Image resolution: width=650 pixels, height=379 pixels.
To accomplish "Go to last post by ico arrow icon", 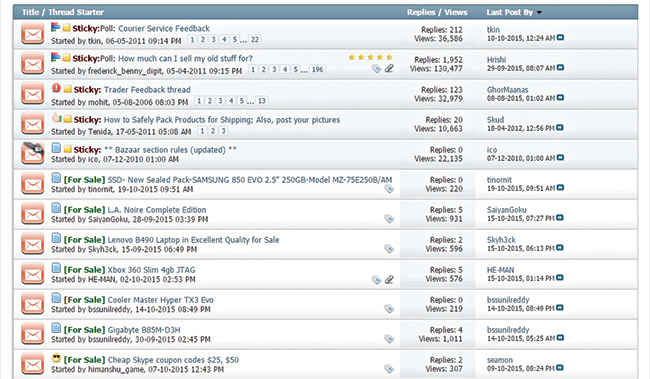I will pos(560,158).
